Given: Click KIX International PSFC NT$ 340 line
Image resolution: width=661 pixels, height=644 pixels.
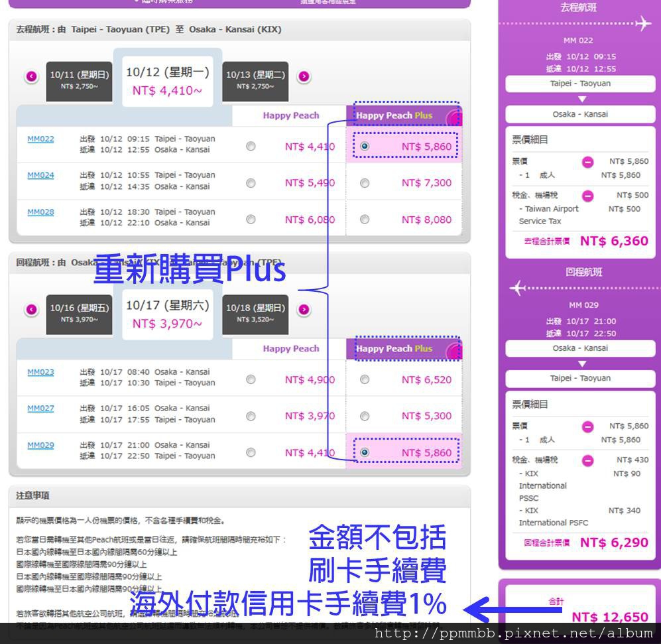Looking at the screenshot, I should 579,517.
